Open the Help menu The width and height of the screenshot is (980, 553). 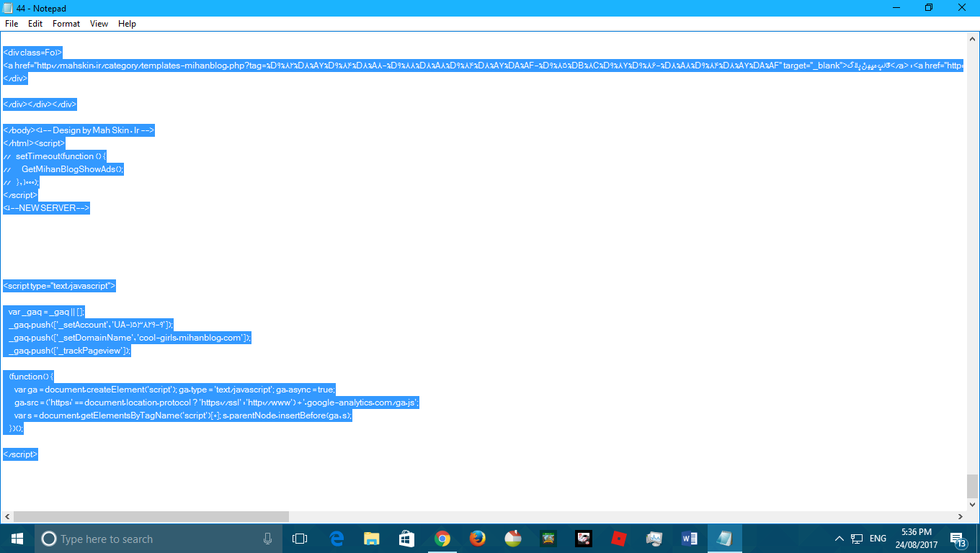pos(127,24)
